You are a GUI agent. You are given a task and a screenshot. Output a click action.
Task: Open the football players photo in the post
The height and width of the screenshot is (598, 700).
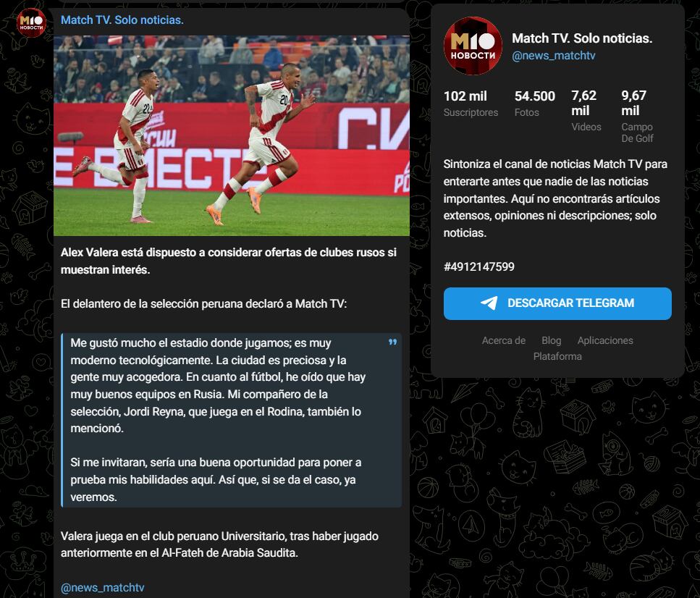point(231,136)
